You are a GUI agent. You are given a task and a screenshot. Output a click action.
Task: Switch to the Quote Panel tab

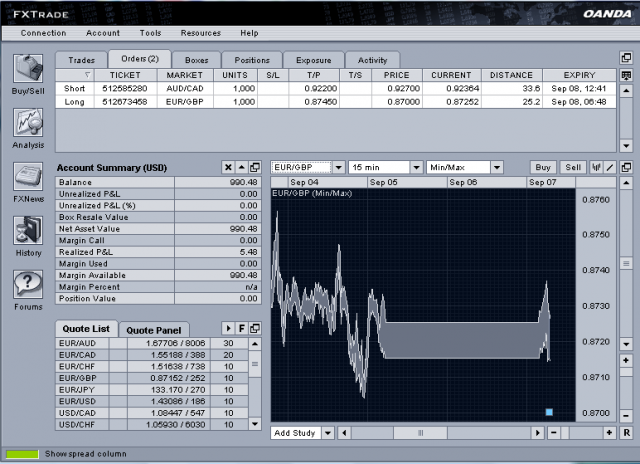154,330
